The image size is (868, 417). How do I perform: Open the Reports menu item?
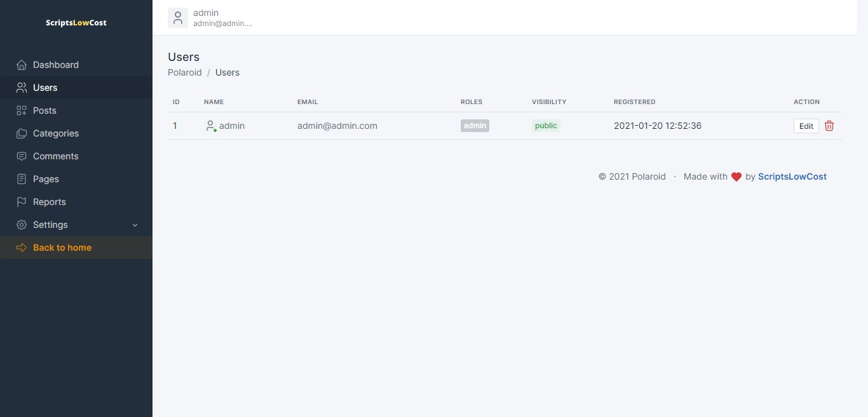click(76, 202)
